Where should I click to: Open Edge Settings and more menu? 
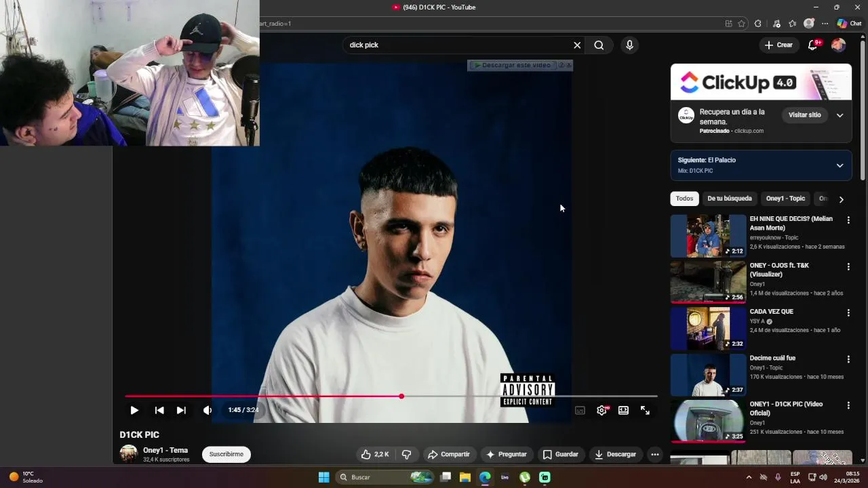[825, 23]
